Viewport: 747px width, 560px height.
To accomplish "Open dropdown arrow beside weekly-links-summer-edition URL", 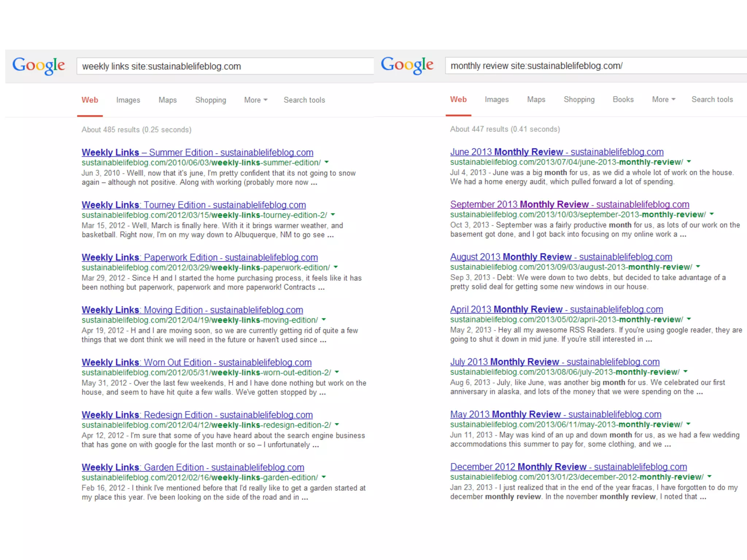I will coord(326,162).
